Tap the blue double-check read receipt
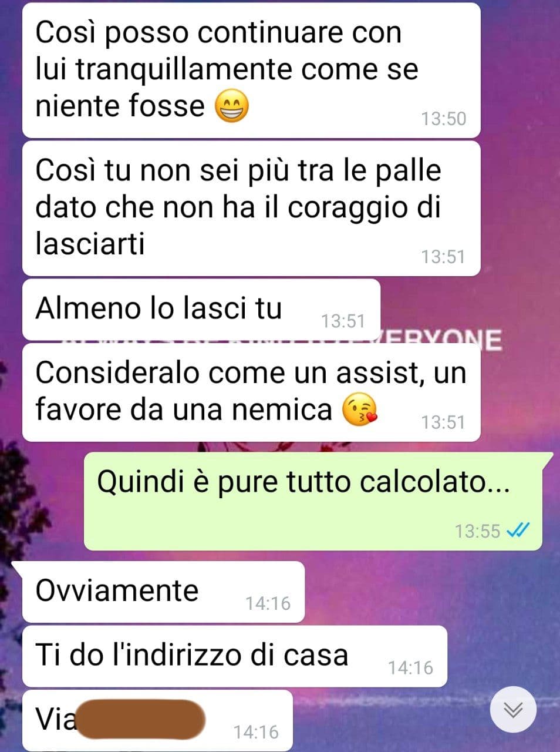Image resolution: width=560 pixels, height=752 pixels. tap(518, 531)
